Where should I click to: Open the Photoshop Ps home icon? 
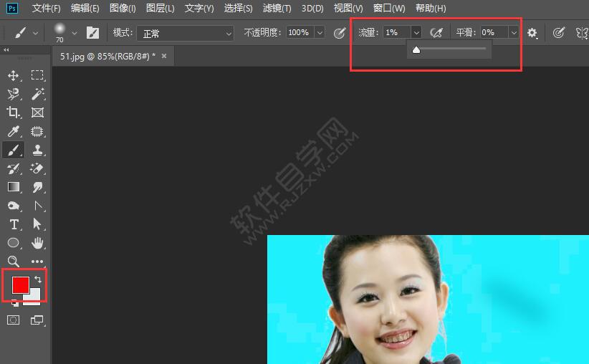point(12,9)
